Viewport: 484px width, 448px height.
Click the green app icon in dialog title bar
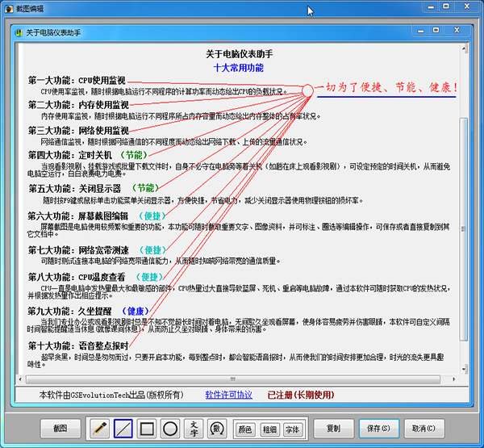point(18,33)
